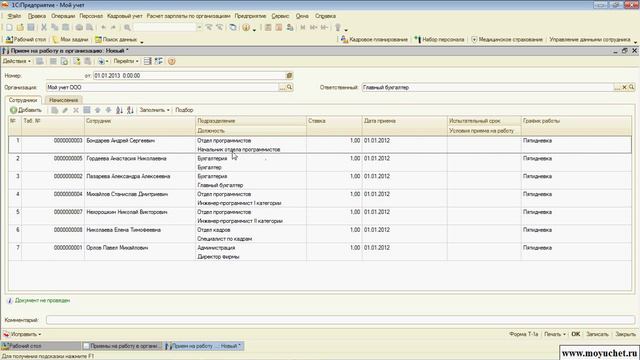This screenshot has width=640, height=360.
Task: Click the Open file icon in main toolbar
Action: [x=20, y=27]
